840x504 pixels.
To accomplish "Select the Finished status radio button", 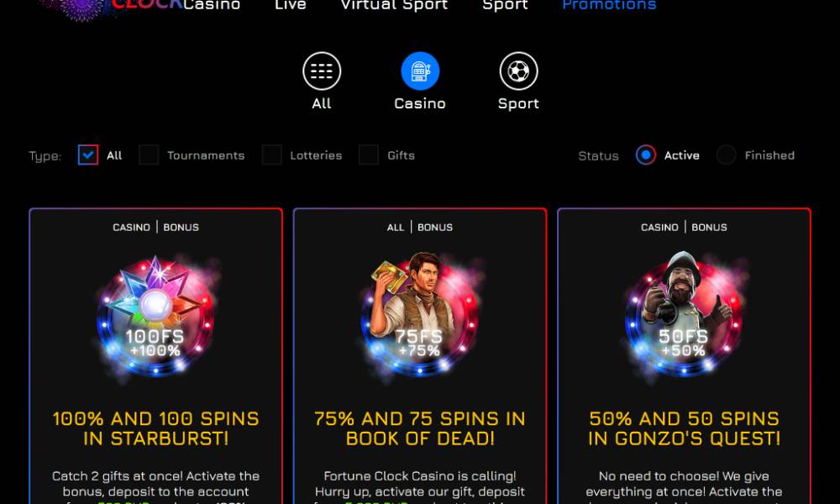I will click(x=727, y=155).
